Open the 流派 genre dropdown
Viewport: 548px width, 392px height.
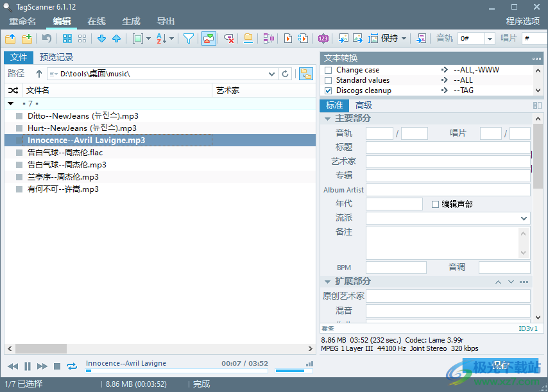(524, 217)
